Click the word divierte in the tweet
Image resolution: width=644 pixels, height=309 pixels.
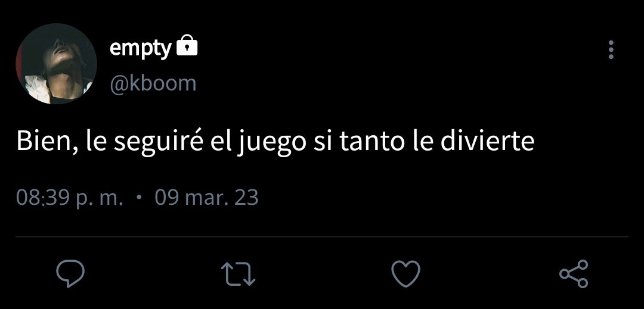[487, 141]
